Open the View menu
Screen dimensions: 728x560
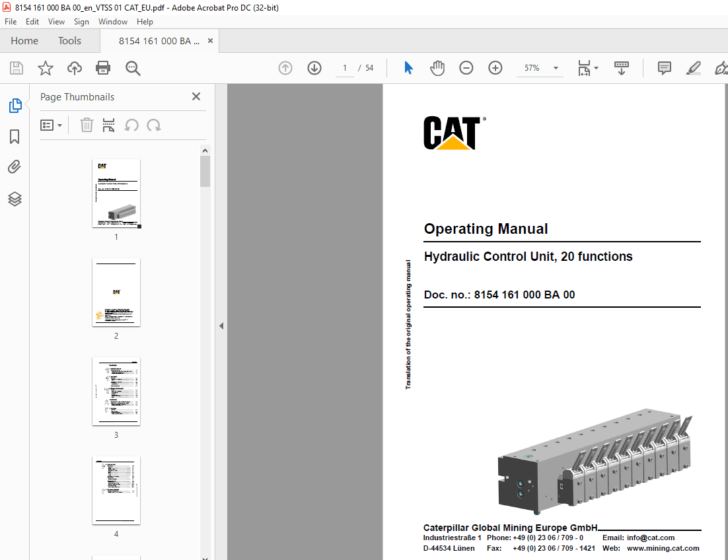[x=56, y=22]
